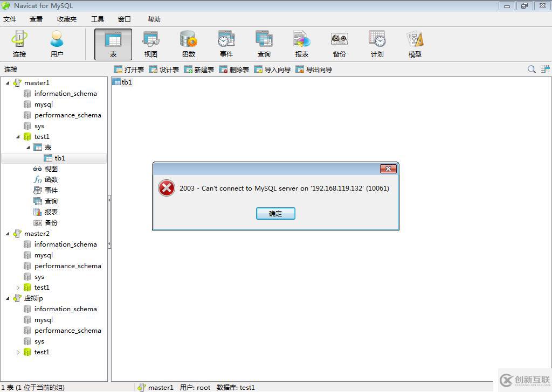Open the 查看 (View) menu
552x392 pixels.
(36, 19)
